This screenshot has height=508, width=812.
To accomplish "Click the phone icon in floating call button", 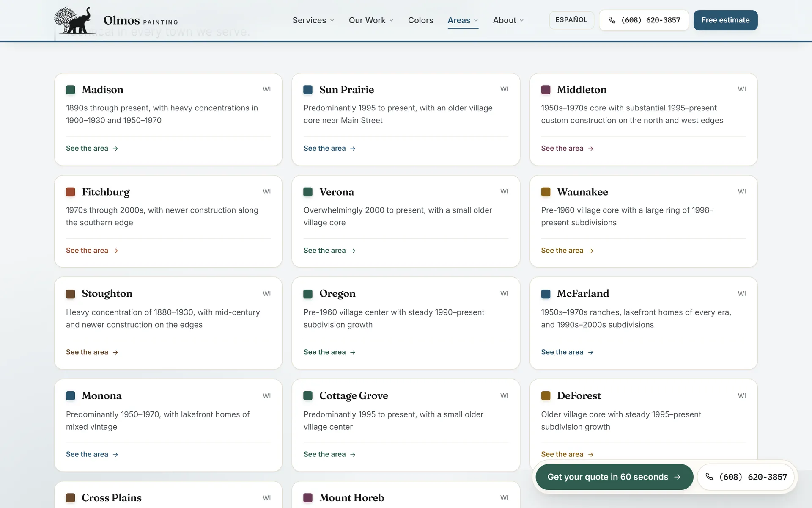I will click(x=709, y=477).
